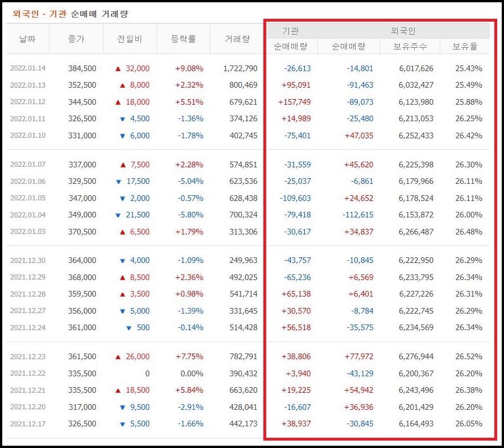Screen dimensions: 504x448
Task: Click the red up arrow beside 18,000
Action: (x=118, y=102)
